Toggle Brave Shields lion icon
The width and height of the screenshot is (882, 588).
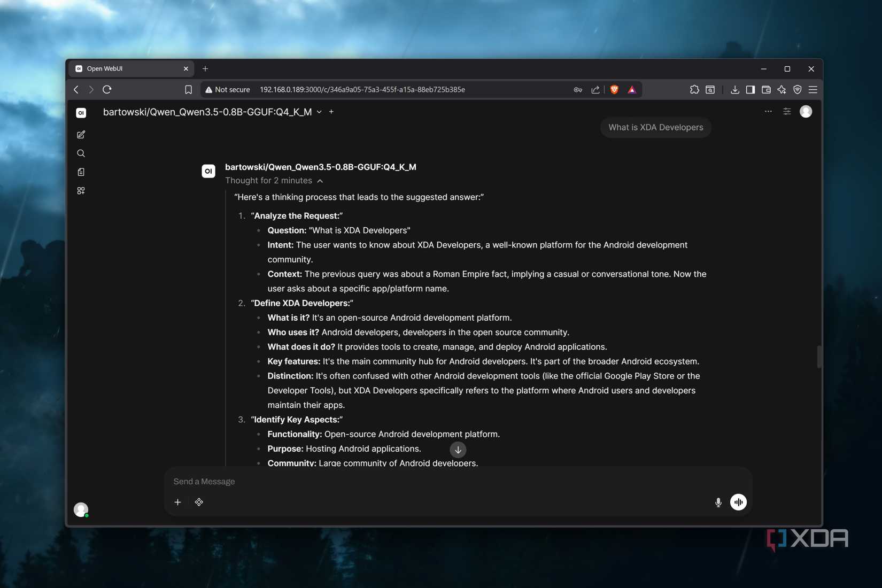point(614,90)
